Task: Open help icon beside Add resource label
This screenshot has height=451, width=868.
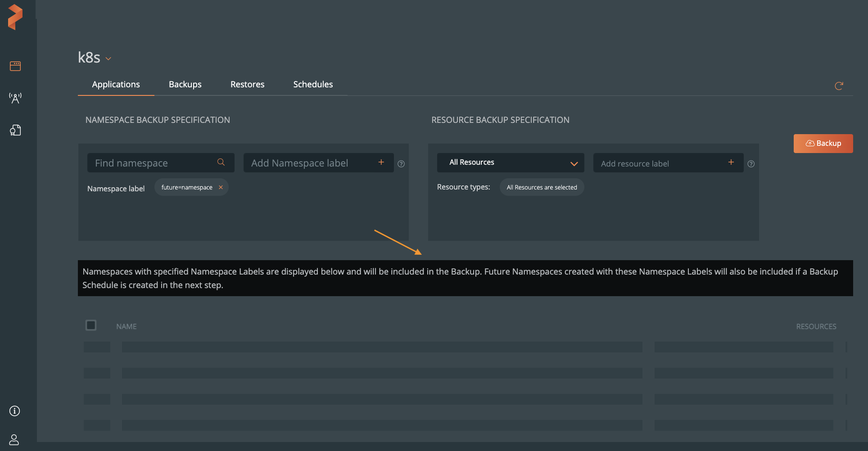Action: point(751,164)
